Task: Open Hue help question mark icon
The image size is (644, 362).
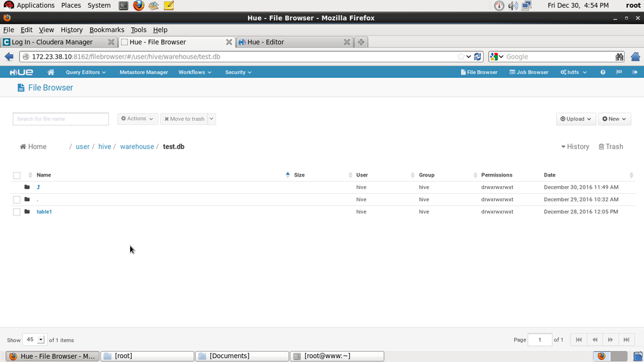Action: tap(603, 72)
